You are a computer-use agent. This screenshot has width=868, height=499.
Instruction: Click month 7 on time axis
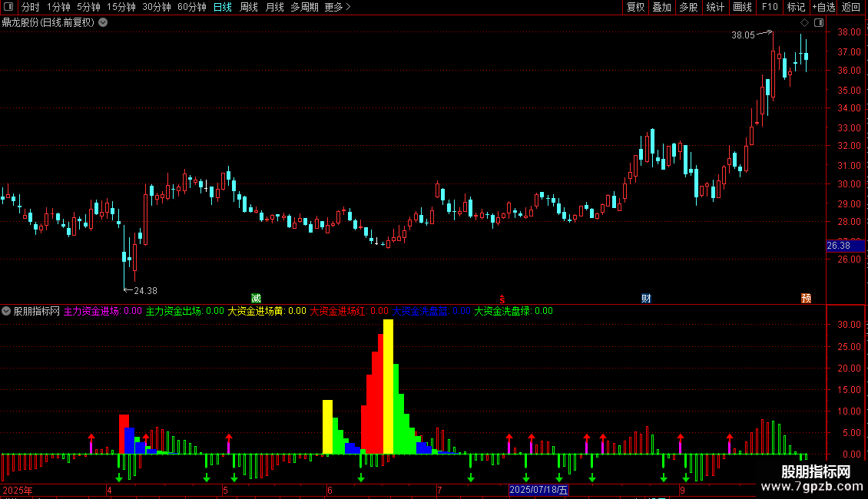pyautogui.click(x=439, y=491)
